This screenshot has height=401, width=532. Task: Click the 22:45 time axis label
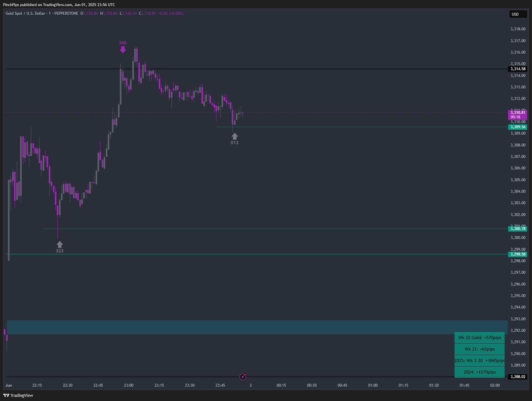click(x=98, y=385)
